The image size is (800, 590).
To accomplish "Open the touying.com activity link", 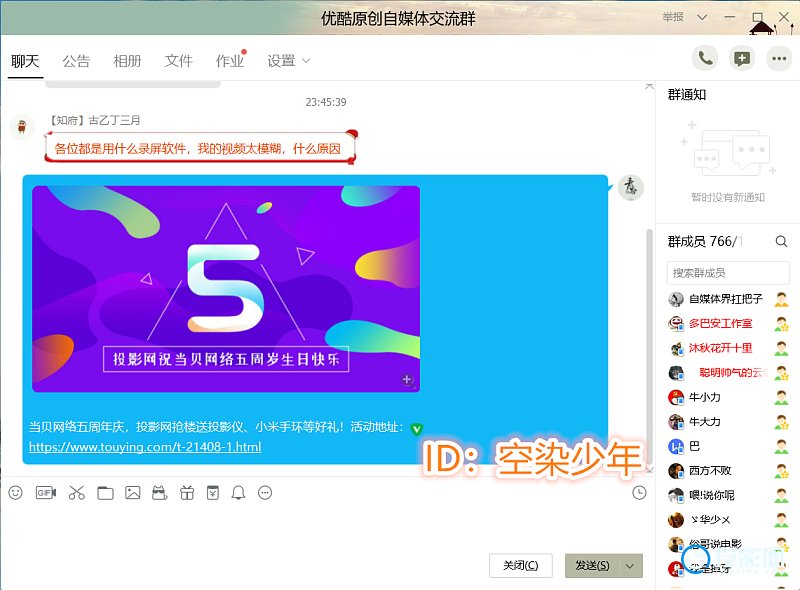I will coord(145,447).
